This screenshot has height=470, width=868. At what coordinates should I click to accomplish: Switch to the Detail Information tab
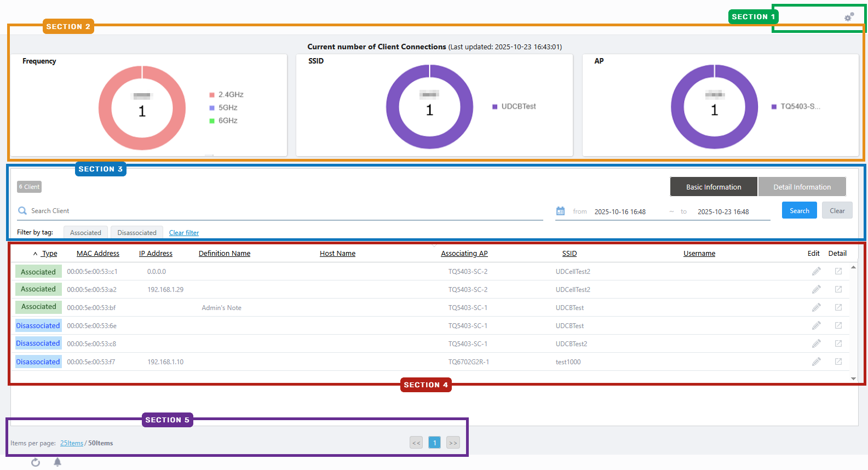pos(802,187)
